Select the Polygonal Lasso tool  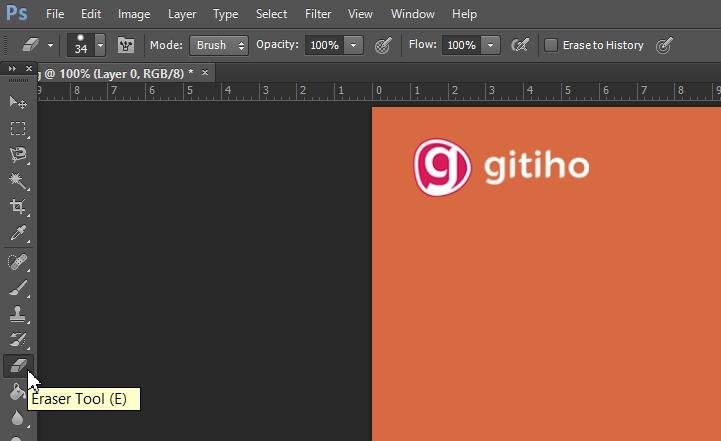(18, 155)
